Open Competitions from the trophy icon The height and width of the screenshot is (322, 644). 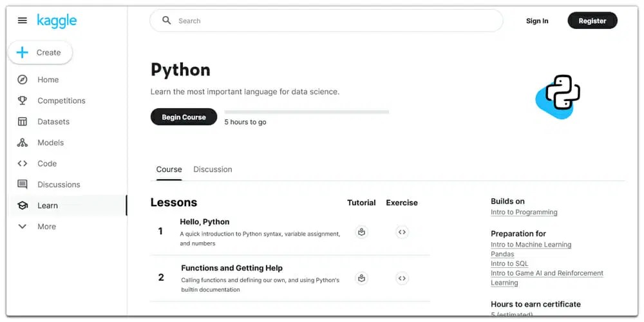pos(23,100)
